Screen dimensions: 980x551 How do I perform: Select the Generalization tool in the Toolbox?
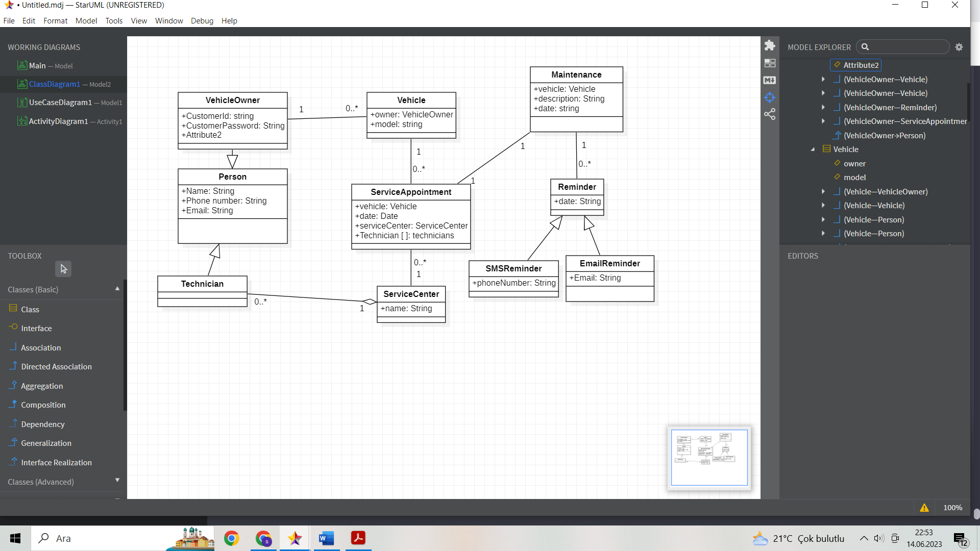click(x=46, y=443)
